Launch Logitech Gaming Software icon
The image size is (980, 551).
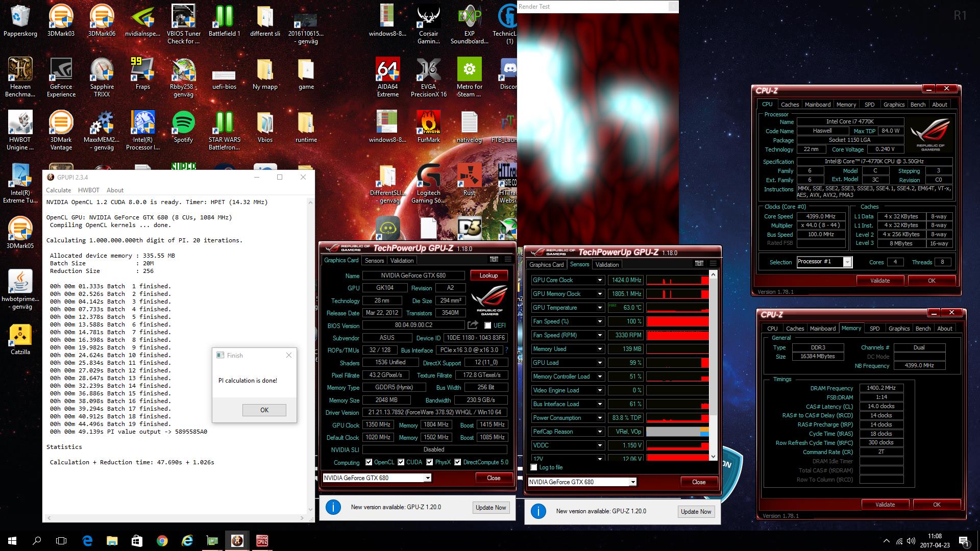428,184
